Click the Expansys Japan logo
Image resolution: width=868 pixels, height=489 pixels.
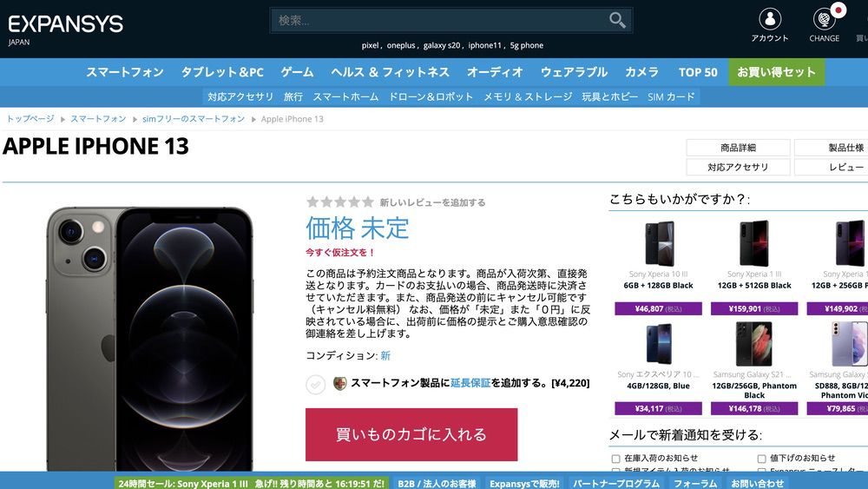[65, 29]
